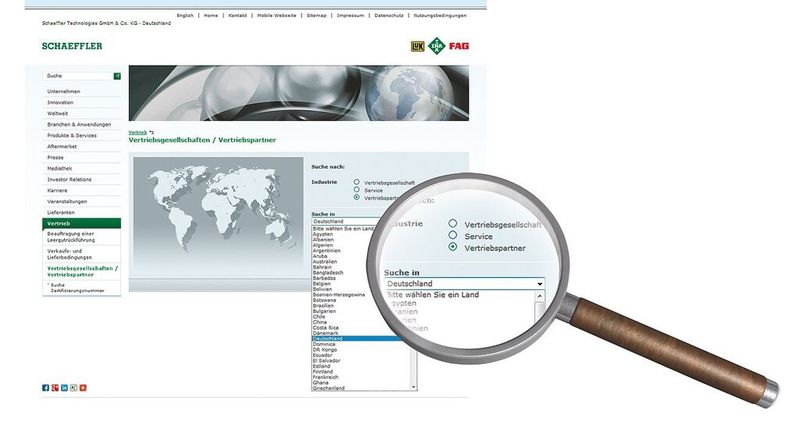Open the LinkedIn social icon
Screen dimensions: 800x425
pyautogui.click(x=64, y=388)
